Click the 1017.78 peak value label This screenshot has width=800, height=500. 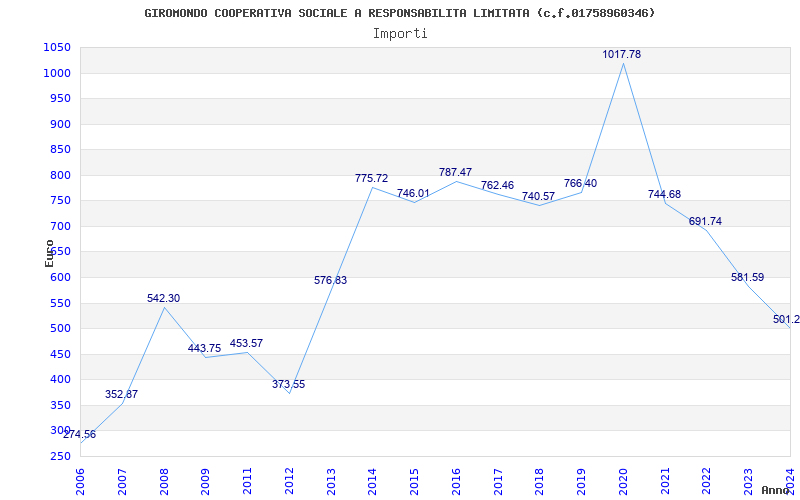621,54
